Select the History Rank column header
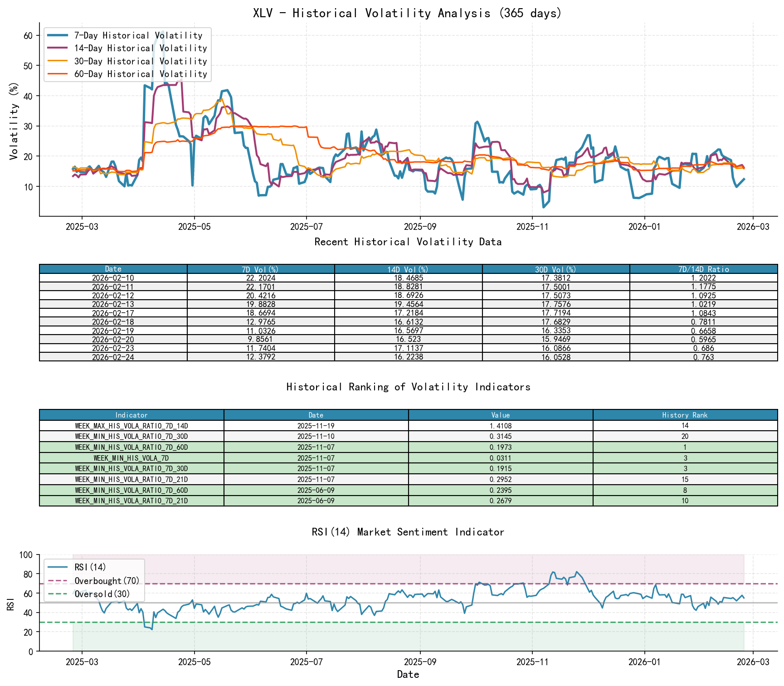The image size is (784, 686). coord(686,415)
